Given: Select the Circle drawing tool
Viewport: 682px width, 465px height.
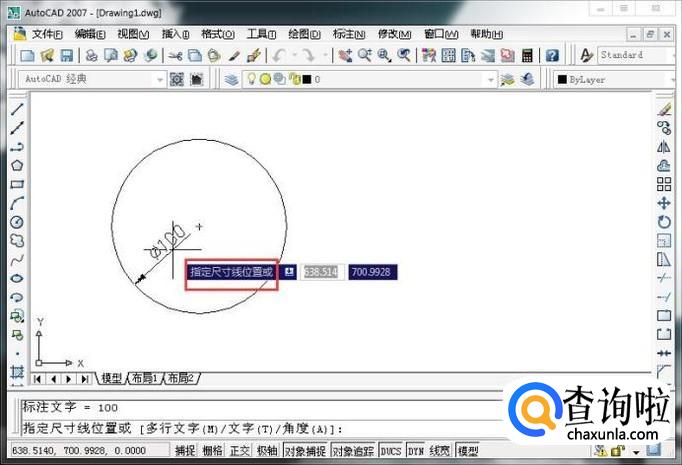Looking at the screenshot, I should click(17, 222).
